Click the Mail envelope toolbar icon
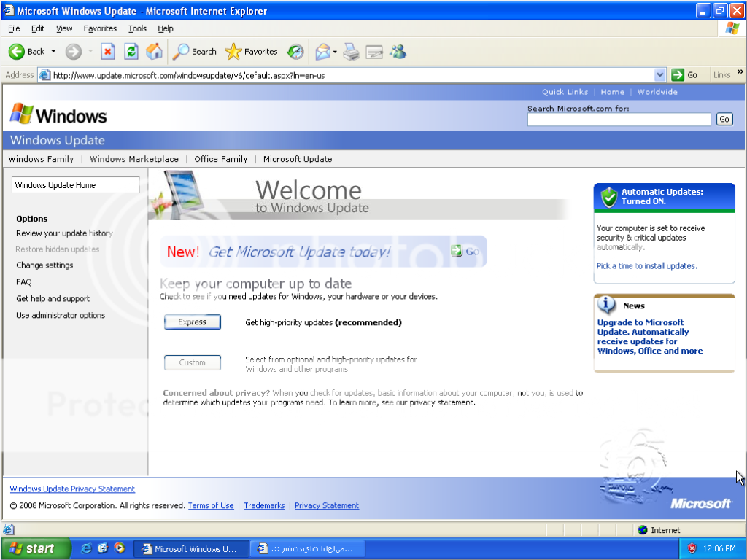The image size is (747, 560). tap(322, 52)
